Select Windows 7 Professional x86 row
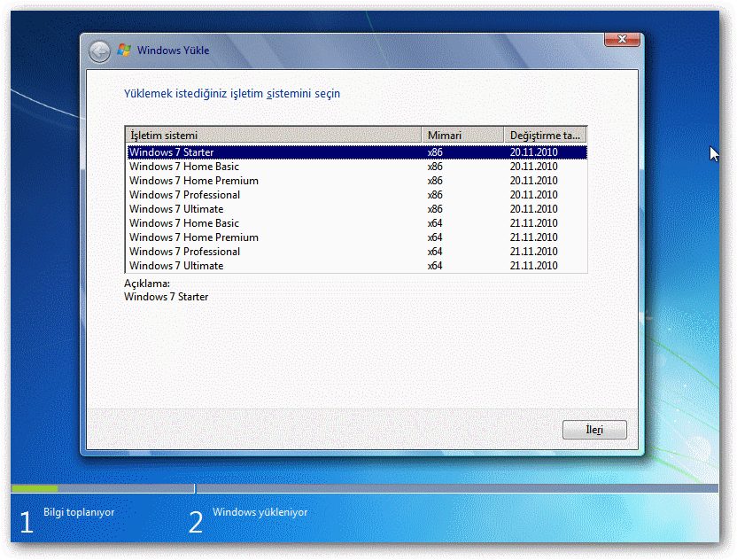Screen dimensions: 737x560 coord(357,195)
